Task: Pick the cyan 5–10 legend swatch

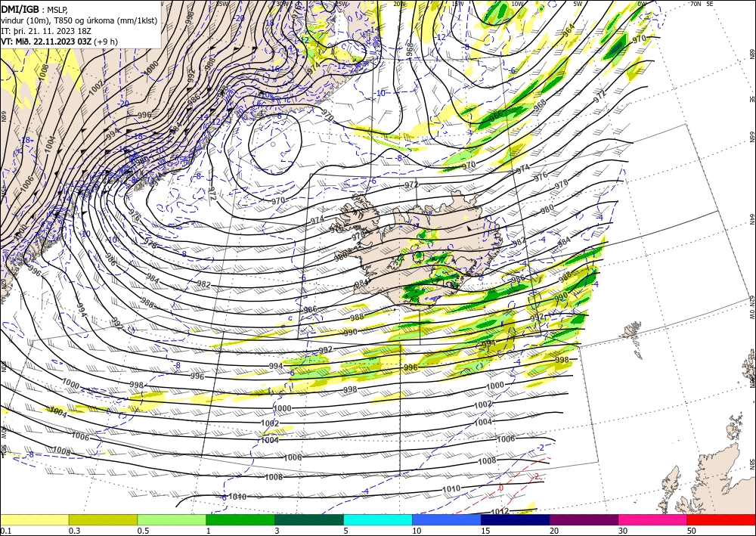Action: pos(377,519)
